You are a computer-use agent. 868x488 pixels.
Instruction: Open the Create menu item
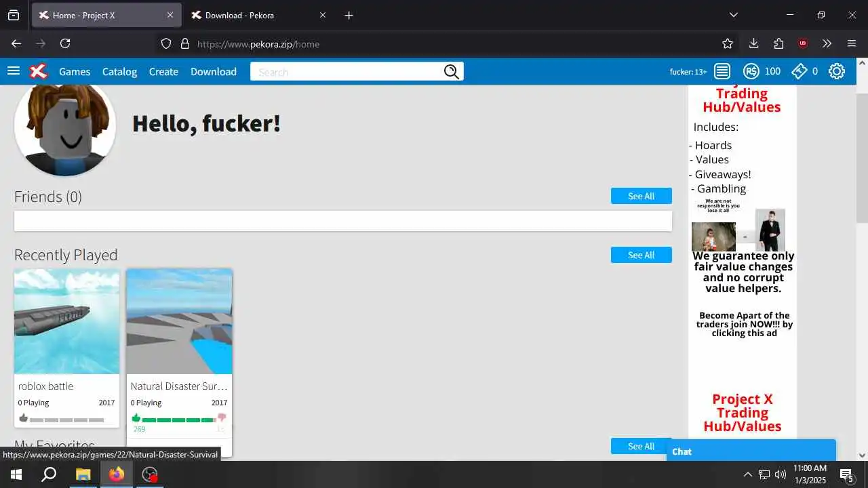[163, 71]
